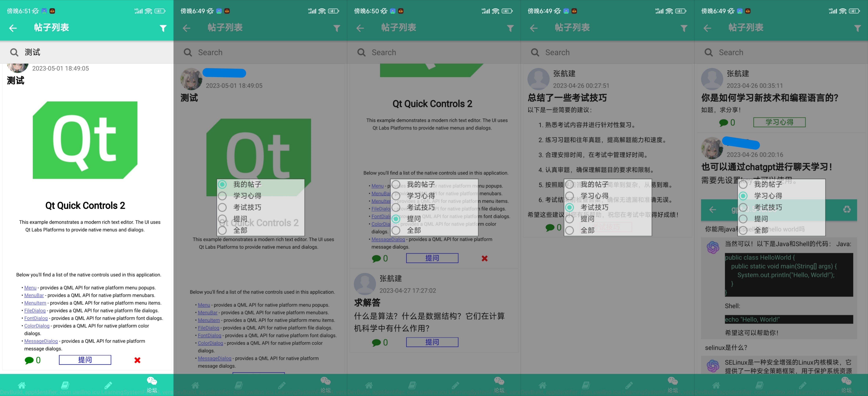
Task: Tap the home icon in first bottom bar
Action: click(22, 385)
